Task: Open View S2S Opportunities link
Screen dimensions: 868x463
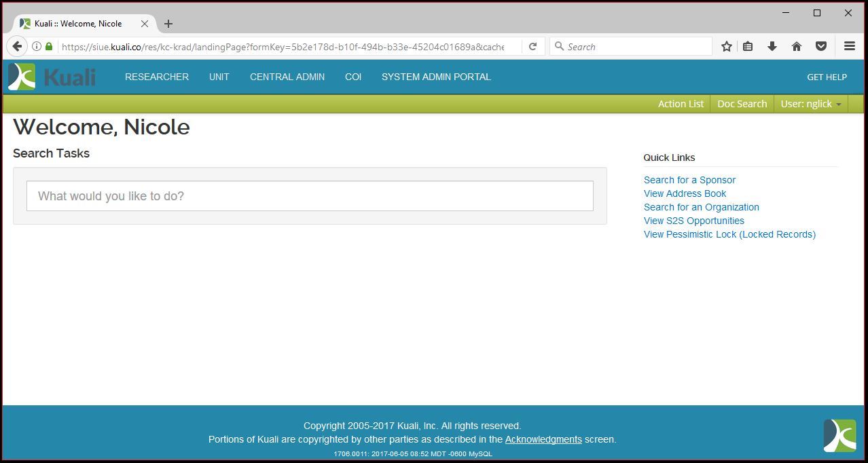Action: pos(693,221)
